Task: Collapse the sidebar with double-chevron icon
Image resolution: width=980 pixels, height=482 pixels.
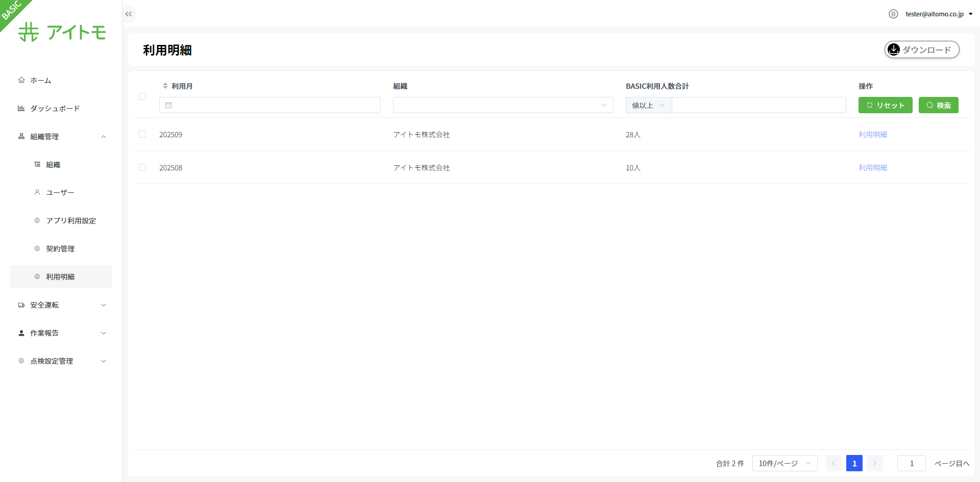Action: point(129,14)
